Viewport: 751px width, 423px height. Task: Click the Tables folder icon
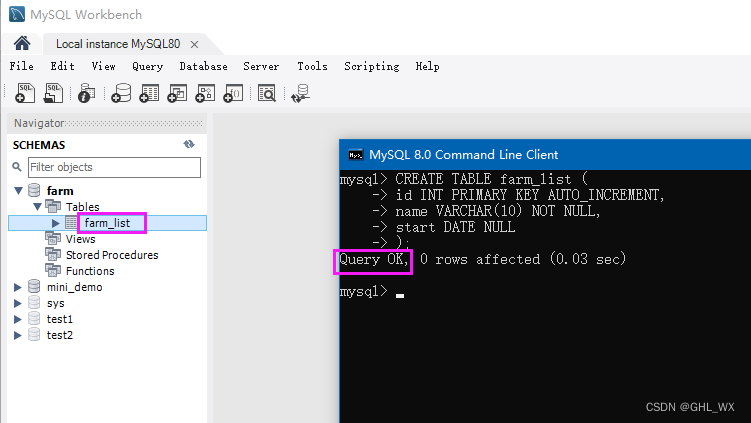pos(53,206)
